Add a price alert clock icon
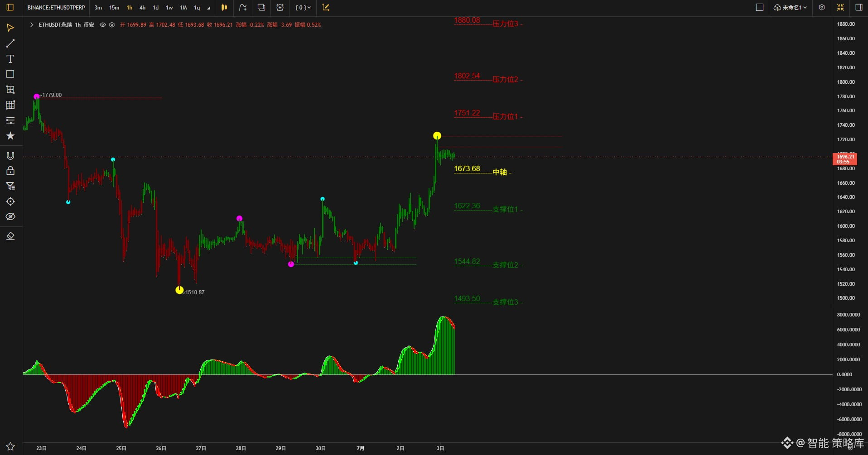 (x=280, y=7)
